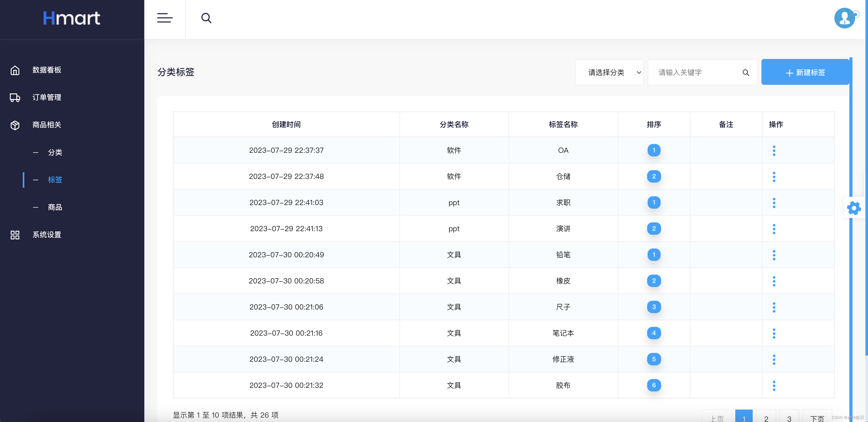Click the 演讲 tag name cell
This screenshot has width=868, height=422.
pyautogui.click(x=563, y=229)
